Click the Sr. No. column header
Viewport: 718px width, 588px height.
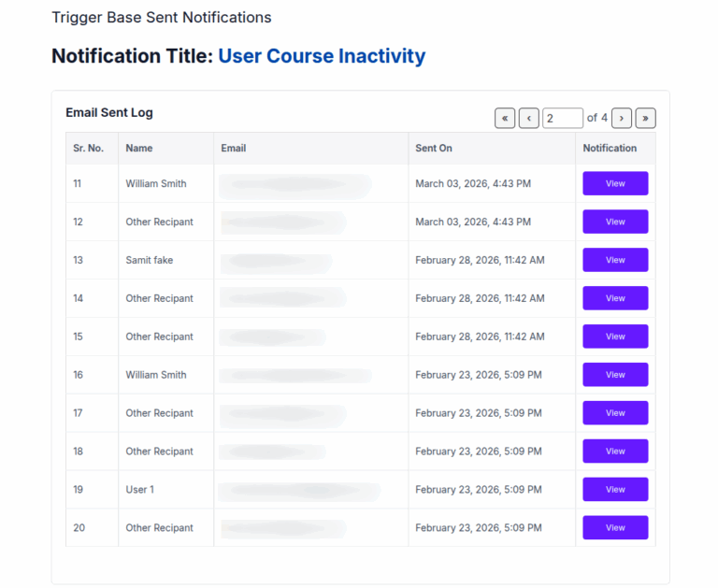pos(89,148)
